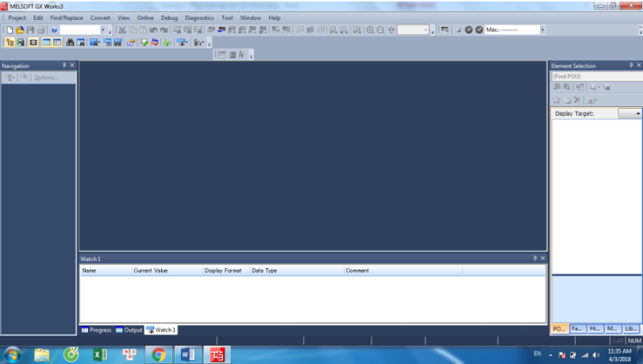The width and height of the screenshot is (643, 364).
Task: Open the Diagnostics menu
Action: click(x=199, y=17)
